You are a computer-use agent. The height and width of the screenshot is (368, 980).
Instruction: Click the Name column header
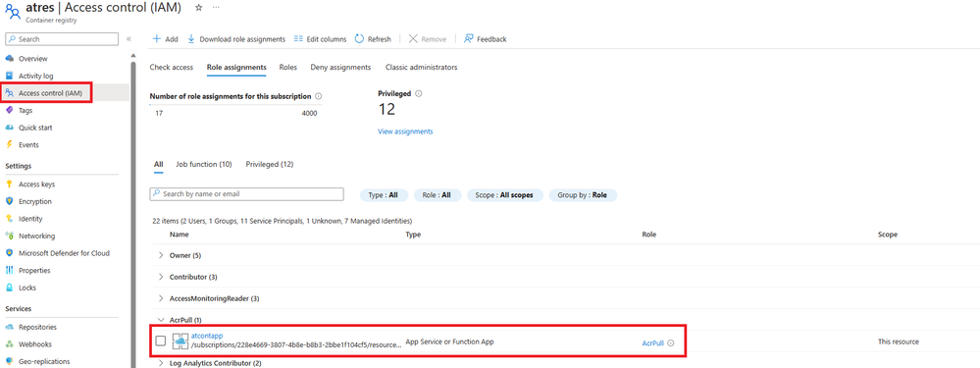pos(179,235)
